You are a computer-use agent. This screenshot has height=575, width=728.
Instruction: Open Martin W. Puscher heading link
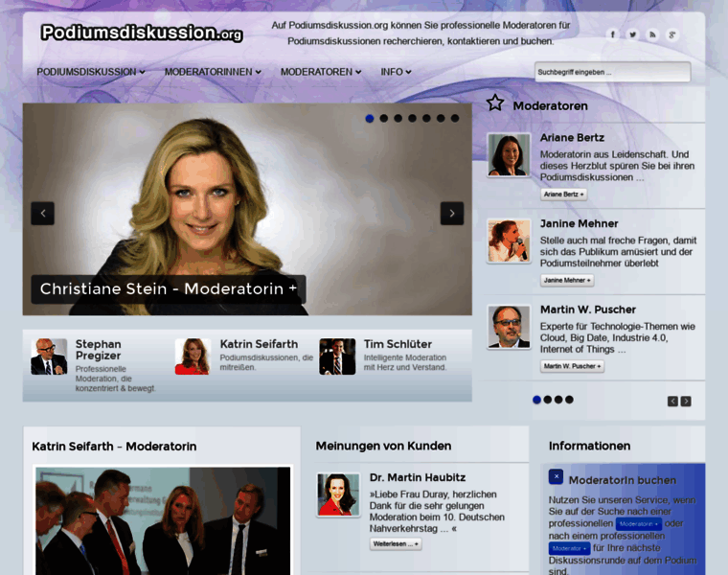[588, 310]
